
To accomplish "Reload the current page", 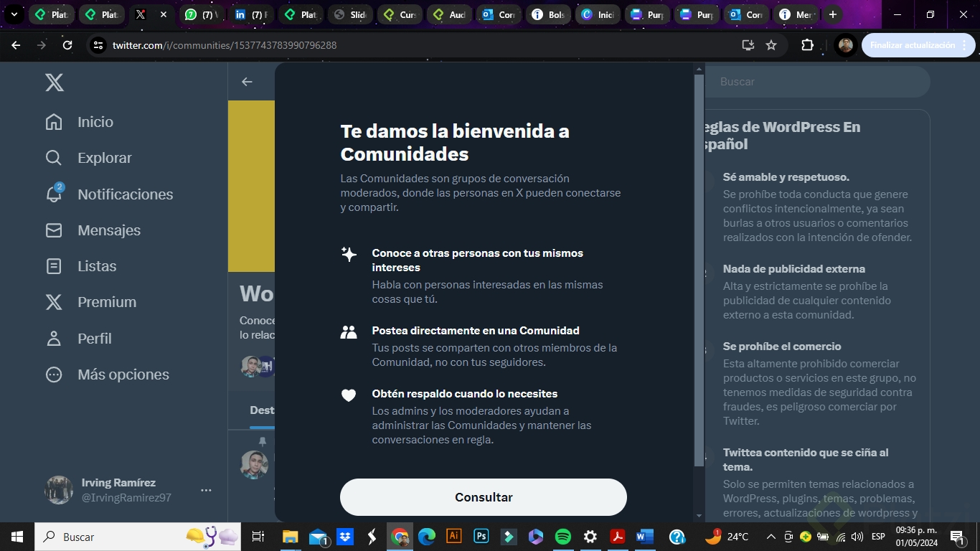I will [x=67, y=45].
